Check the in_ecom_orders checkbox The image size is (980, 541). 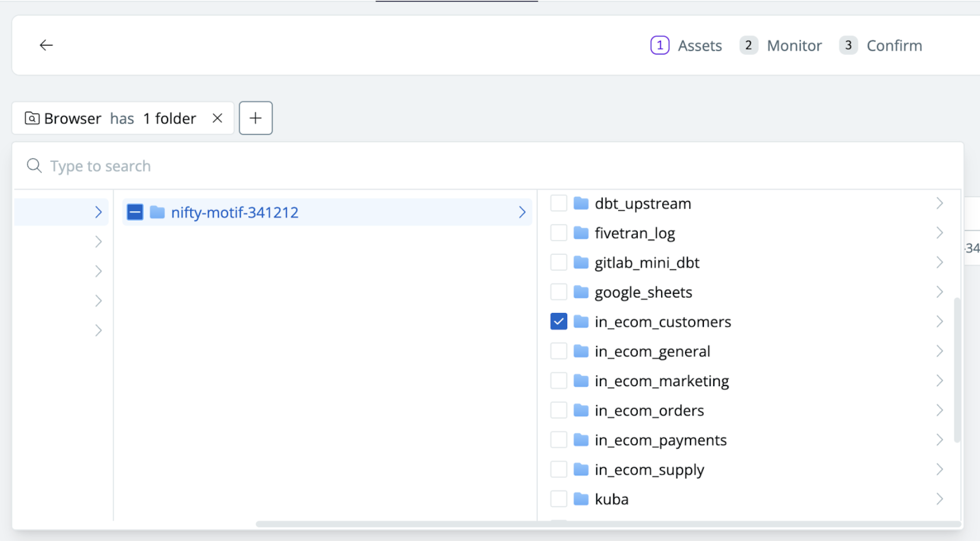[558, 410]
